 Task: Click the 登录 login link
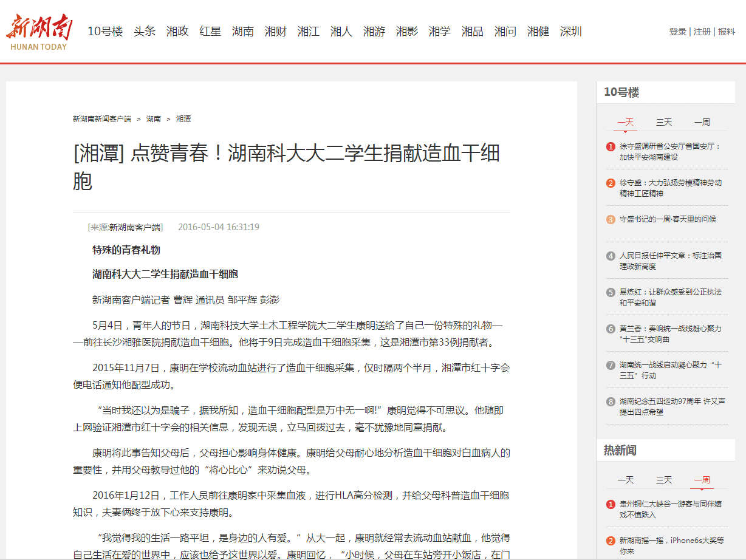(678, 32)
